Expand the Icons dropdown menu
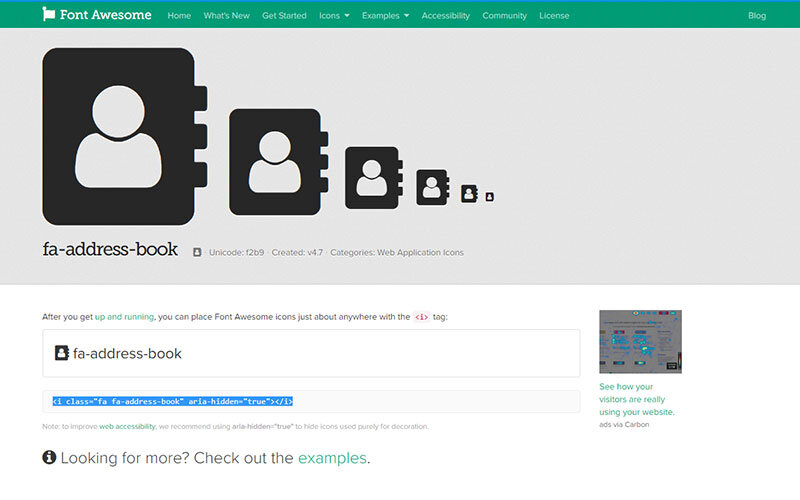Screen dimensions: 800x500 coord(334,16)
